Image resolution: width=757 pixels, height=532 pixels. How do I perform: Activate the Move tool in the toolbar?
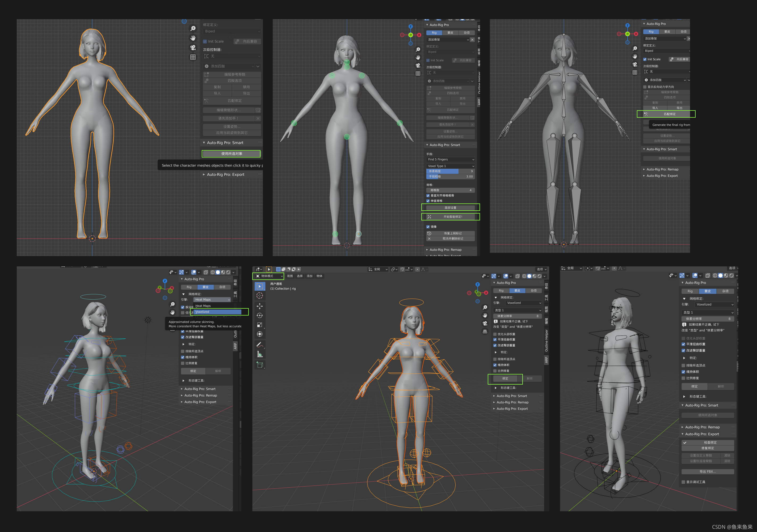click(x=259, y=306)
